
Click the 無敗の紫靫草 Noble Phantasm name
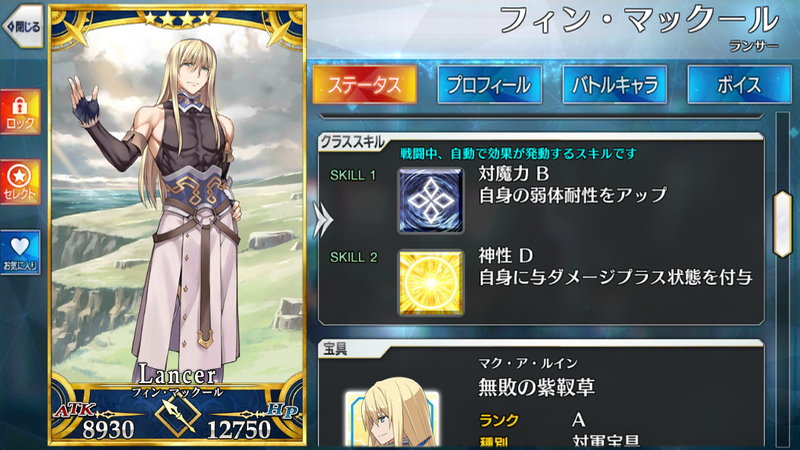536,387
